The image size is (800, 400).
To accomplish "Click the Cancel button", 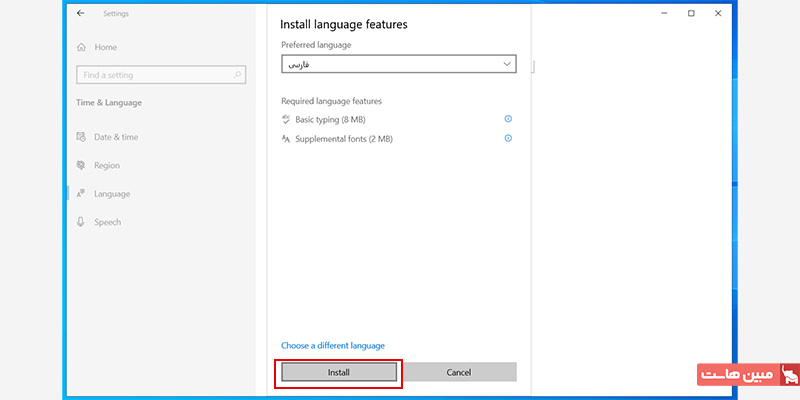I will pos(459,372).
